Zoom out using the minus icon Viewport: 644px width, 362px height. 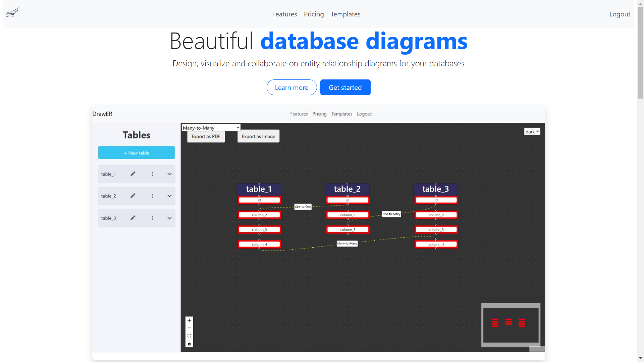click(x=189, y=328)
